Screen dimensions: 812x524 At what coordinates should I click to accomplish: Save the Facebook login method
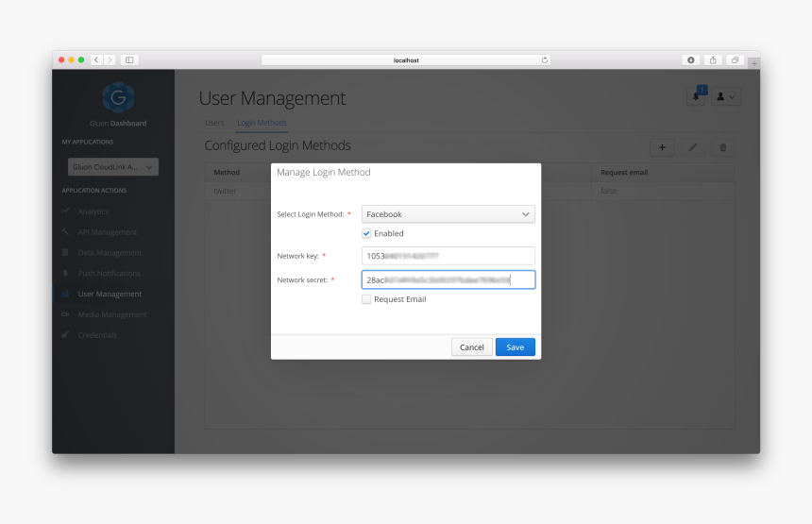pyautogui.click(x=516, y=347)
